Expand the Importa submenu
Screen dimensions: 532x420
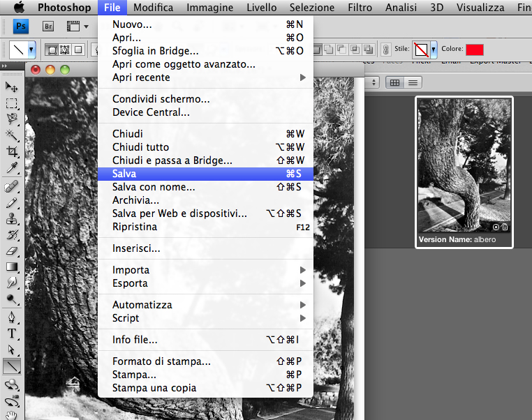205,270
